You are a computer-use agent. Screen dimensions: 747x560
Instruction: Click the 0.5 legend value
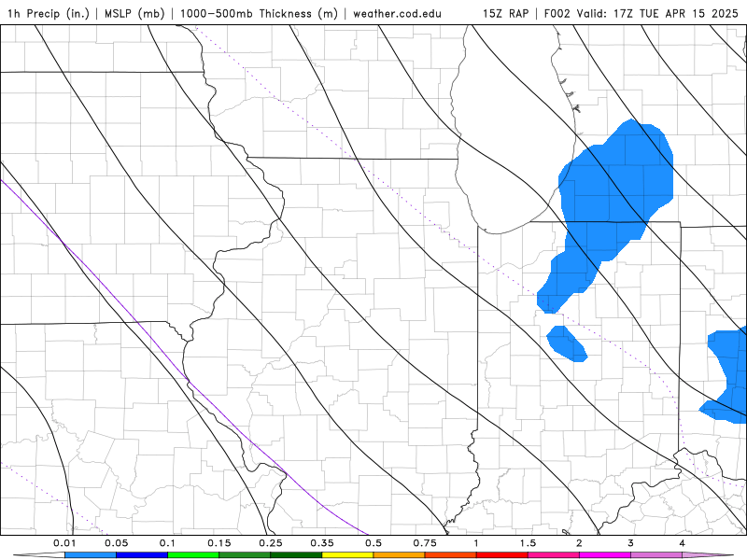[373, 543]
